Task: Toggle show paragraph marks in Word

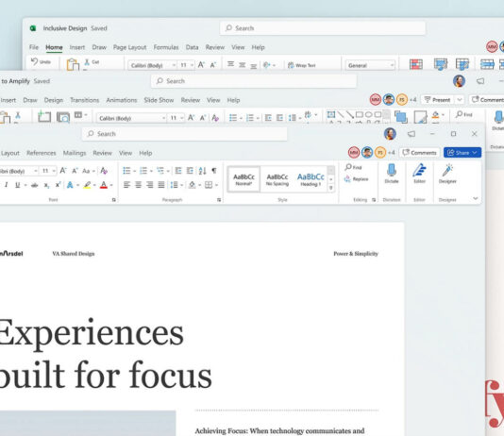Action: tap(213, 171)
